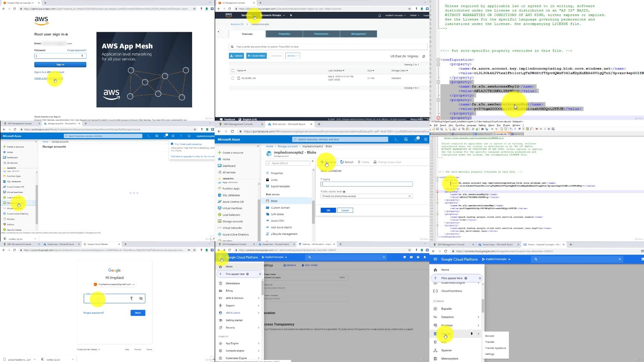Refresh the S3 bucket list beside US East
The image size is (644, 362).
pos(424,56)
